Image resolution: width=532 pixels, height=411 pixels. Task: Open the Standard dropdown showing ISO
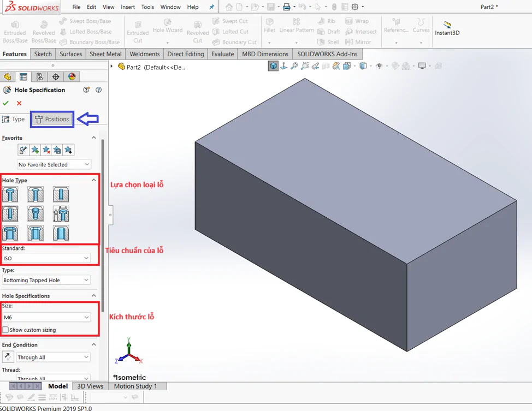coord(46,258)
